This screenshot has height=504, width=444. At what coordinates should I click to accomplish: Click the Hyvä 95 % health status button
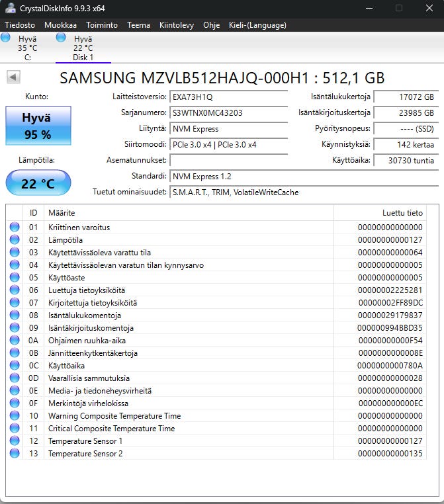coord(38,126)
